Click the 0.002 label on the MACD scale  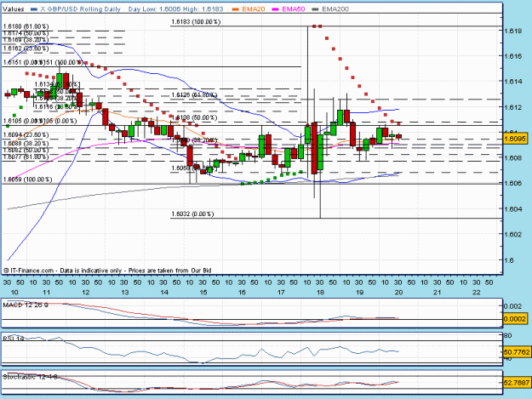pos(513,306)
